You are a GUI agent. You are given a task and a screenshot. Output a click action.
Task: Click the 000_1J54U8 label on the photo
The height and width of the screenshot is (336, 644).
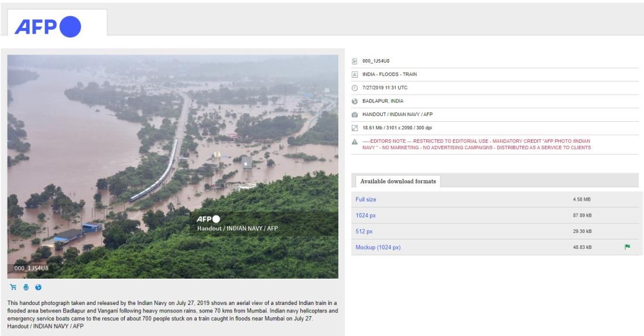point(31,268)
